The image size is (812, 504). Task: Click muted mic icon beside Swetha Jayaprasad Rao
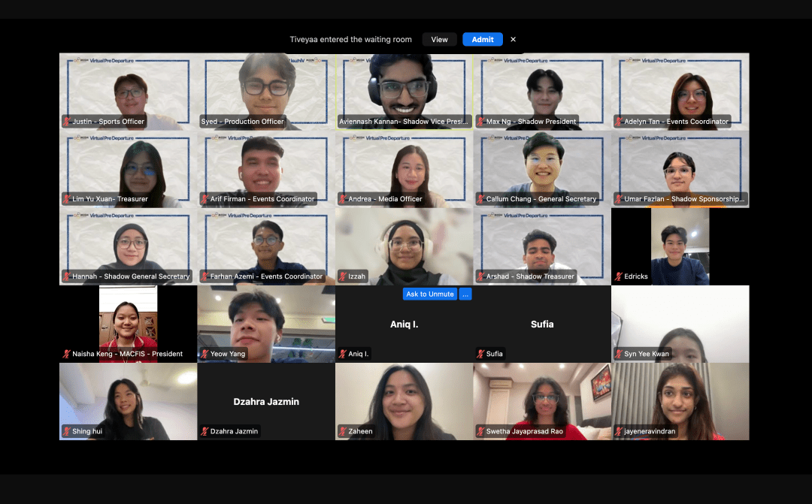(480, 432)
